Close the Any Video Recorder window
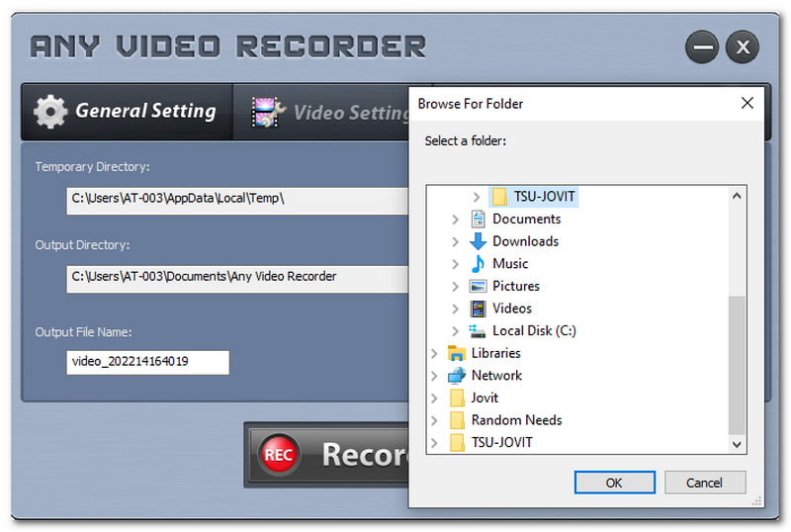Image resolution: width=791 pixels, height=532 pixels. [x=743, y=46]
